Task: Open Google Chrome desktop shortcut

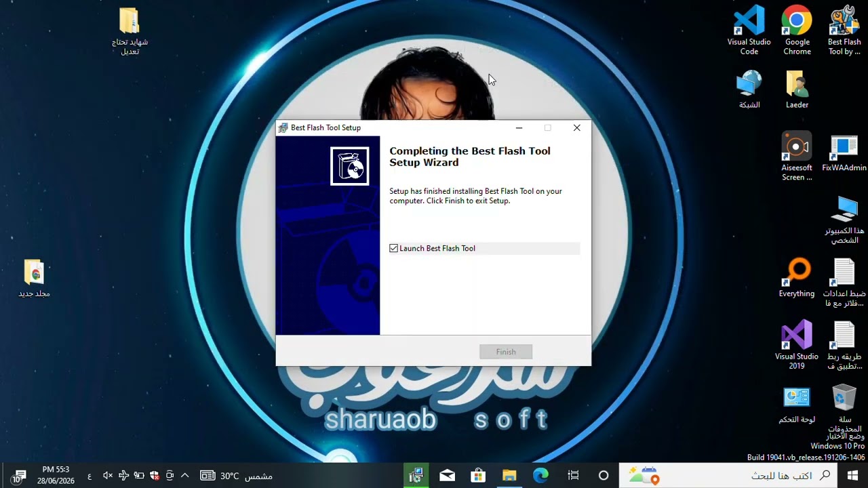Action: [x=797, y=30]
